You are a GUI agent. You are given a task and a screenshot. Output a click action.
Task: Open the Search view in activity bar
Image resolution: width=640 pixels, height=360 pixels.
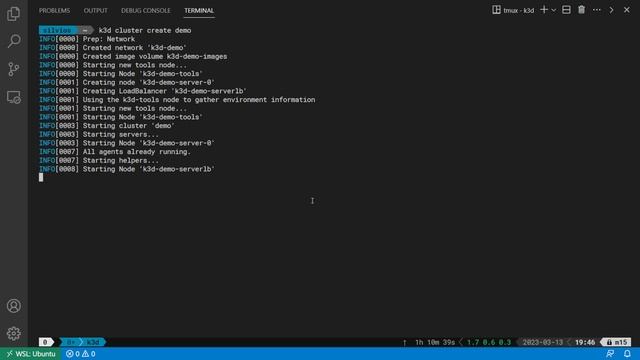point(13,41)
